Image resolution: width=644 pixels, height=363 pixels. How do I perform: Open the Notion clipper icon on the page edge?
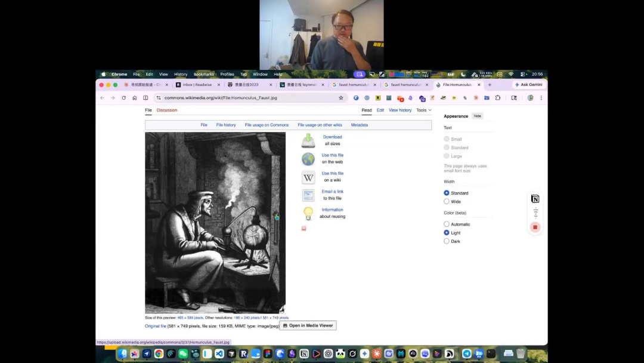coord(535,199)
